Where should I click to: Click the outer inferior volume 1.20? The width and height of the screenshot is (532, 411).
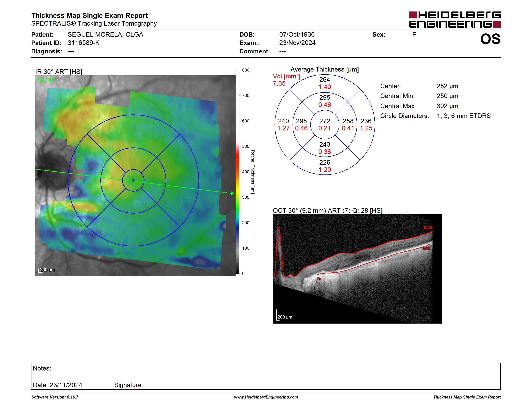point(325,170)
